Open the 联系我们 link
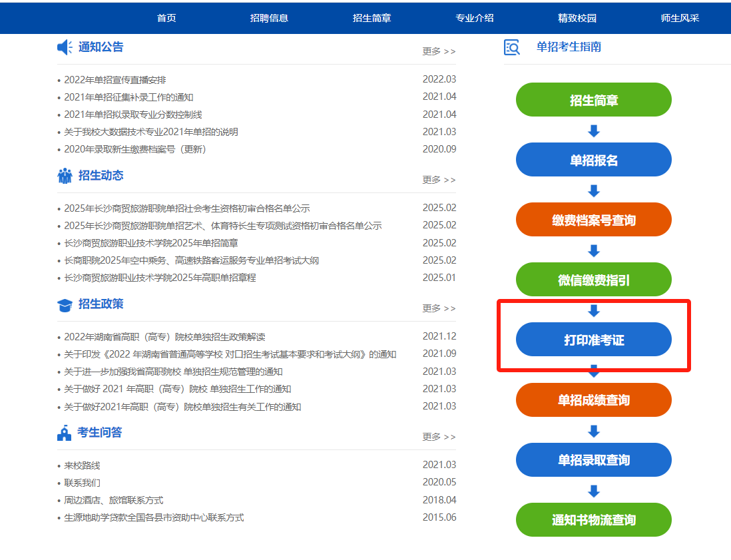 [x=82, y=483]
